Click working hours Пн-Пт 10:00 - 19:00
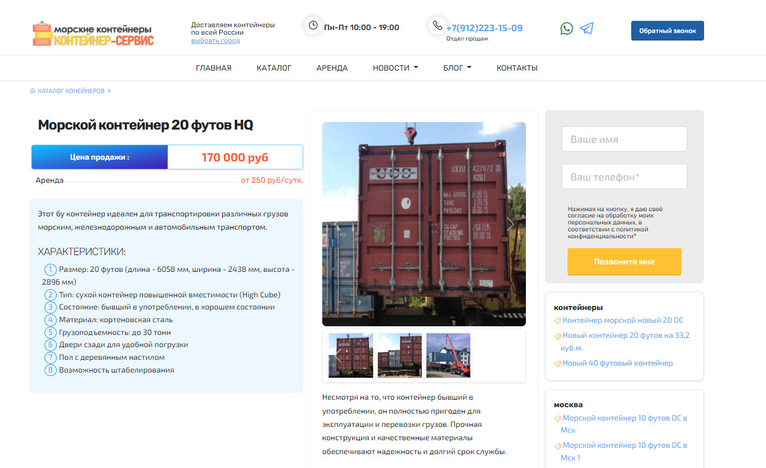 pos(362,27)
